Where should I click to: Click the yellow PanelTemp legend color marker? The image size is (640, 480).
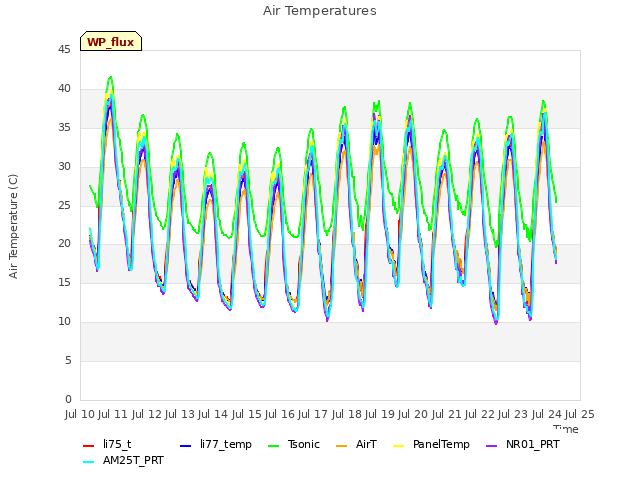(398, 446)
